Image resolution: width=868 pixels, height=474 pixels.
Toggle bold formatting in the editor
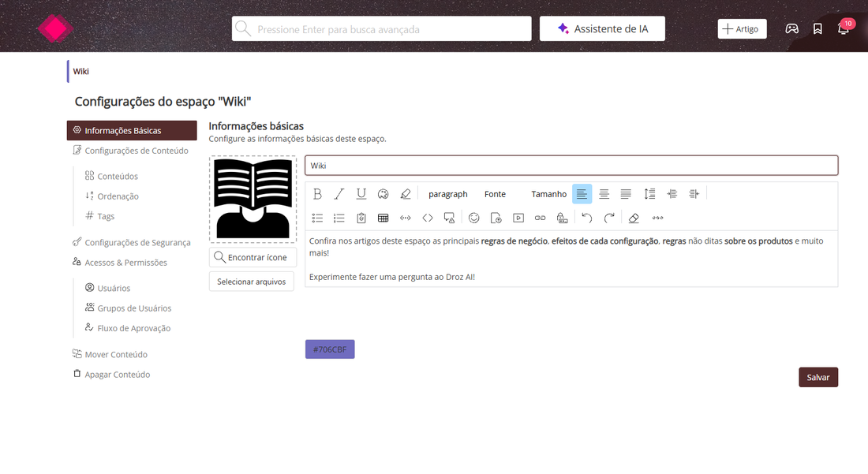(317, 194)
